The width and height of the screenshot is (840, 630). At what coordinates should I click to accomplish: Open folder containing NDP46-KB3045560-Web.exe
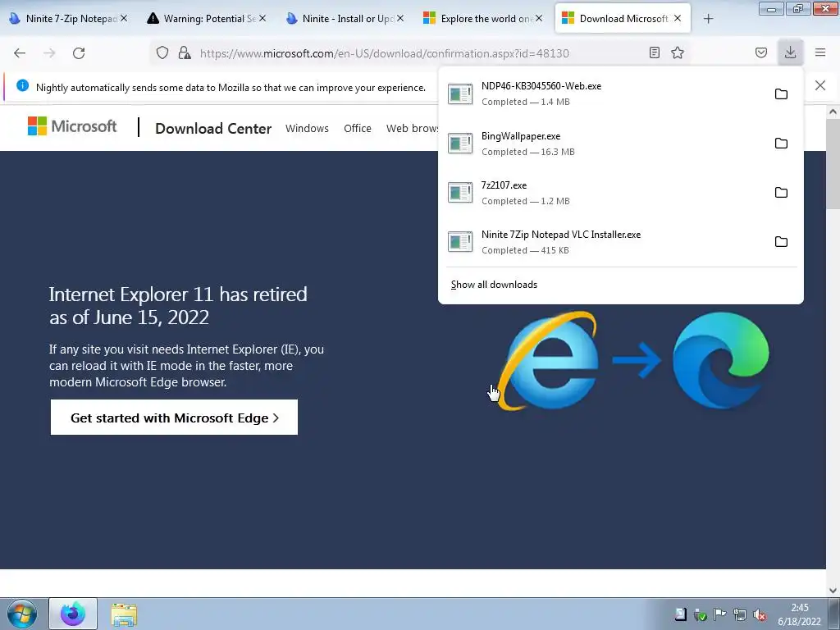781,94
